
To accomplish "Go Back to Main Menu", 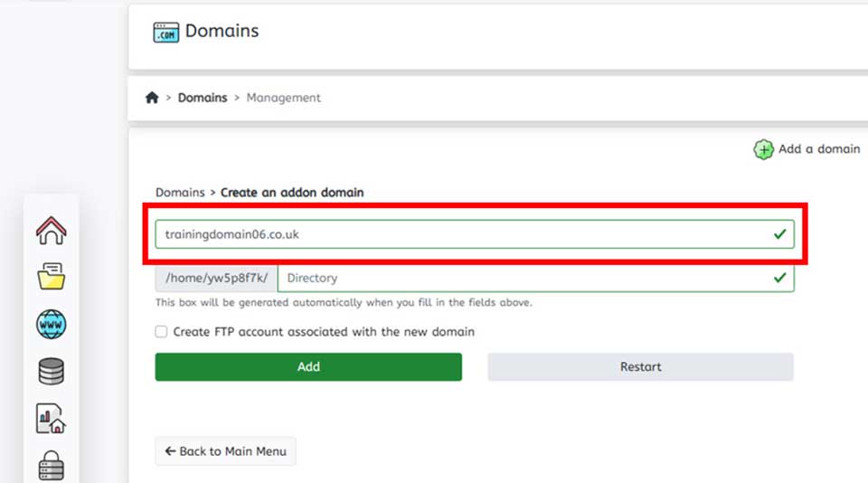I will click(225, 451).
